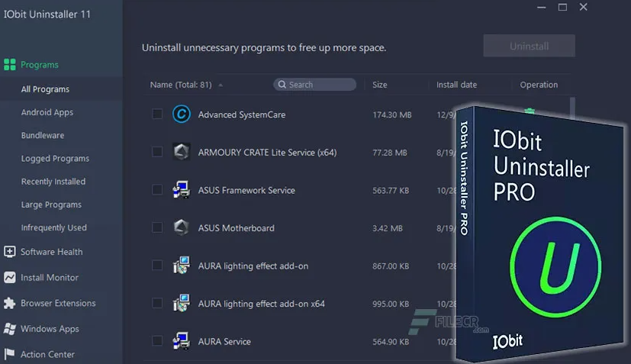Open Software Health via its plus icon
The width and height of the screenshot is (631, 364).
(10, 252)
